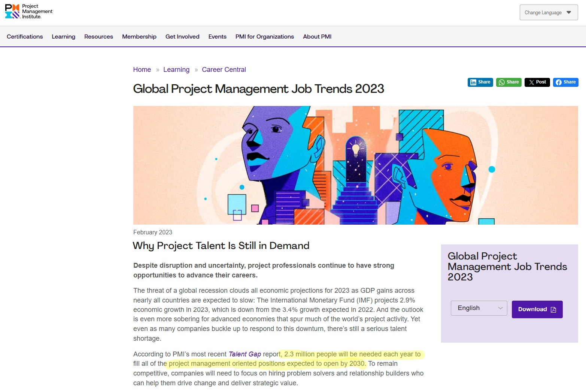Open the About PMI menu
Viewport: 586px width, 392px height.
[317, 37]
